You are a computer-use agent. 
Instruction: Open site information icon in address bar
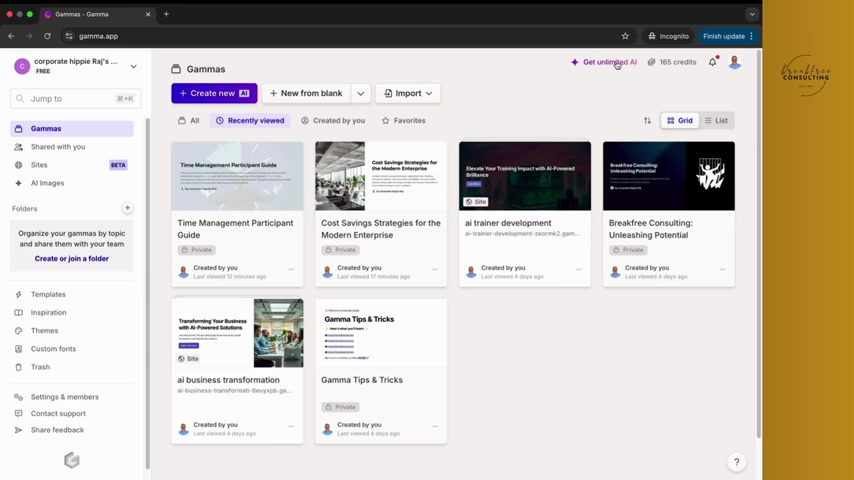[69, 36]
